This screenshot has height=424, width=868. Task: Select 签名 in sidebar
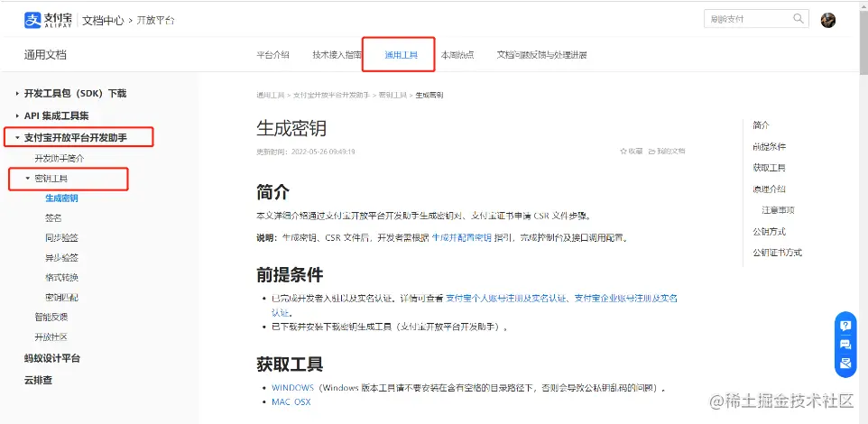pos(53,218)
